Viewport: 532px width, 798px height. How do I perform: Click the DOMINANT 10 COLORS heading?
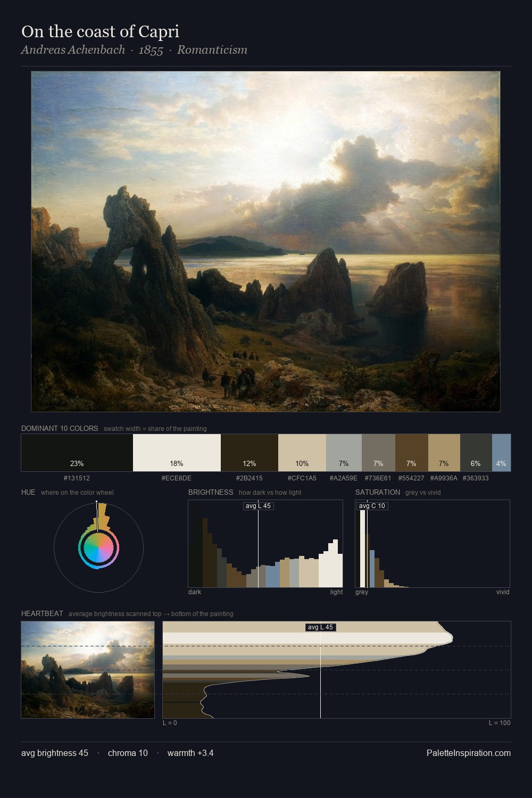pos(60,428)
